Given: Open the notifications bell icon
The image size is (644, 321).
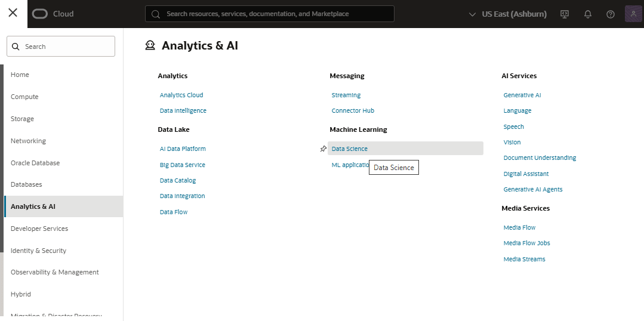Looking at the screenshot, I should click(x=588, y=14).
